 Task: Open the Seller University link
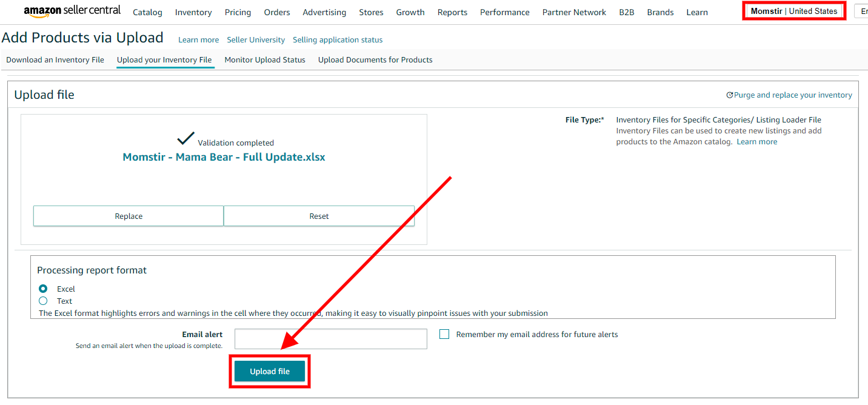point(256,40)
